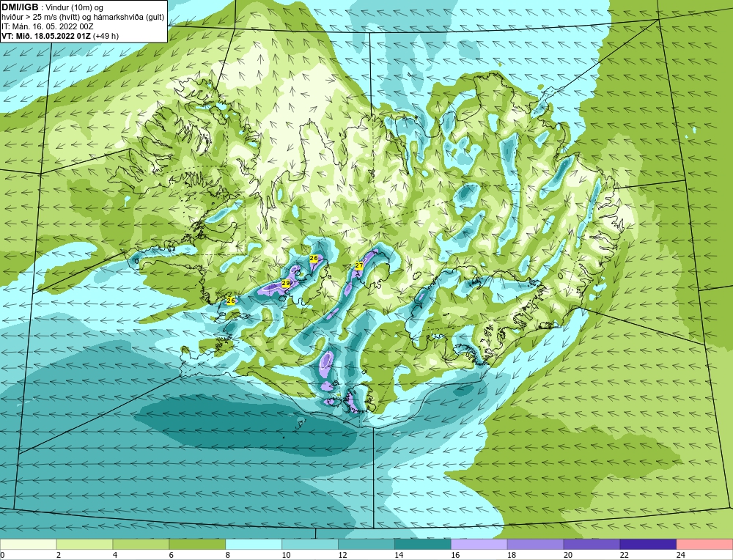Image resolution: width=733 pixels, height=560 pixels.
Task: Click the legend scale value 14
Action: pyautogui.click(x=399, y=556)
